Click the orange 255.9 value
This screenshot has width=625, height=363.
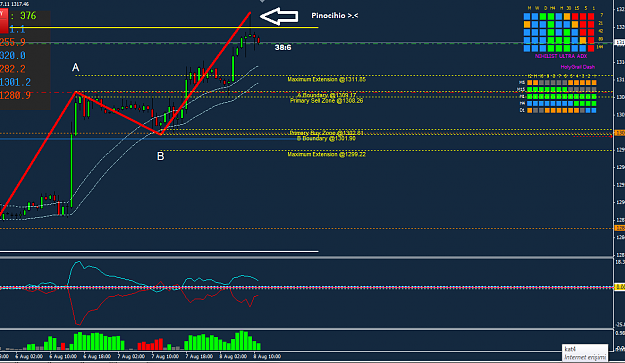[x=13, y=42]
